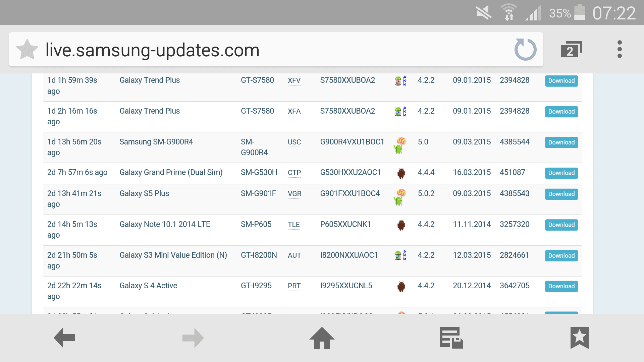Go back with the left arrow button
The width and height of the screenshot is (644, 362).
[x=64, y=338]
